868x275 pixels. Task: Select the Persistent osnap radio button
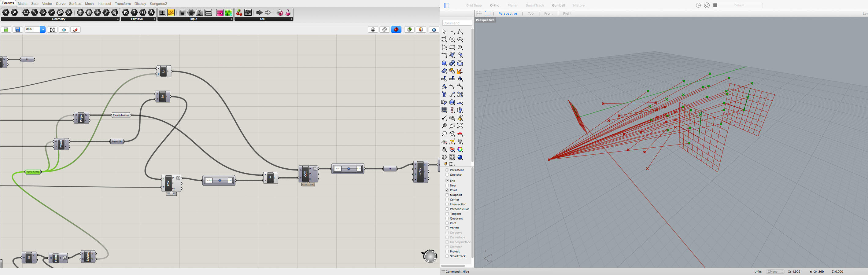(x=447, y=170)
